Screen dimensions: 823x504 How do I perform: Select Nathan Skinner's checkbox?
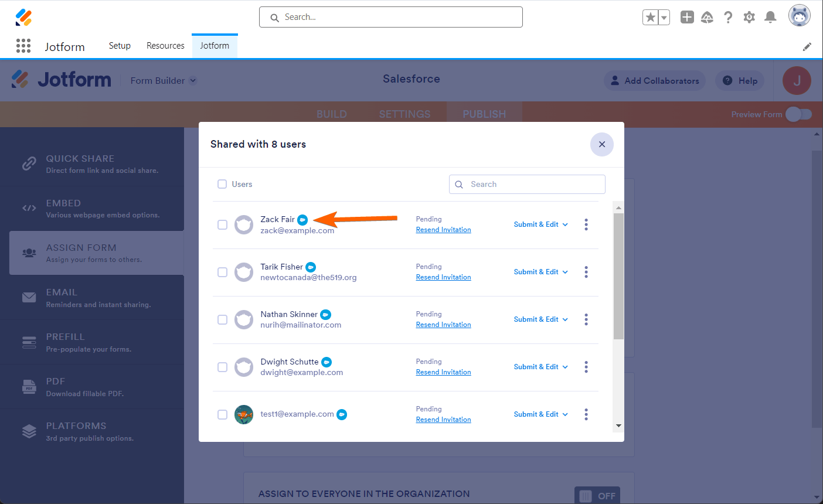(222, 319)
